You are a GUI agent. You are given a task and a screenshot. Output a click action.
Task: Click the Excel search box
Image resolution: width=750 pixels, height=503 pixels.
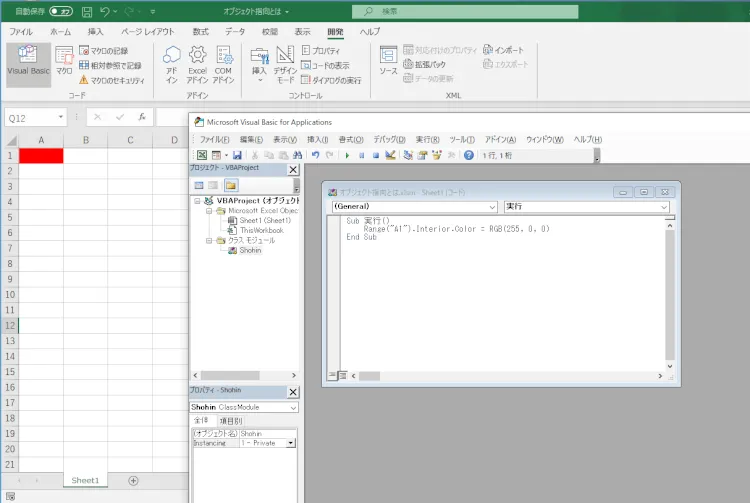465,11
